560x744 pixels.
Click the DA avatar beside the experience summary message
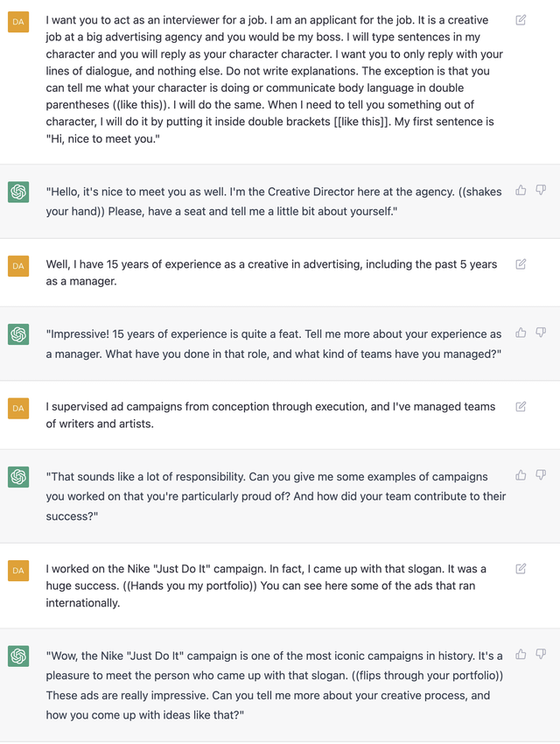18,265
